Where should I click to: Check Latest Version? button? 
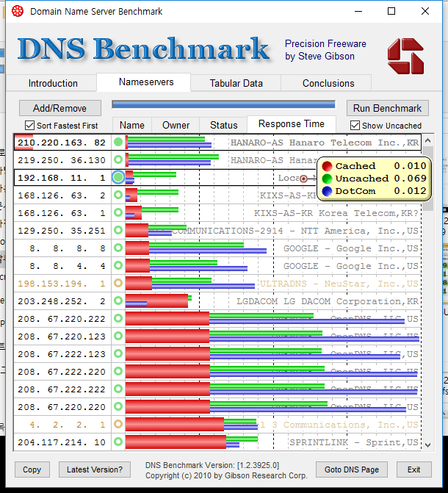coord(95,469)
